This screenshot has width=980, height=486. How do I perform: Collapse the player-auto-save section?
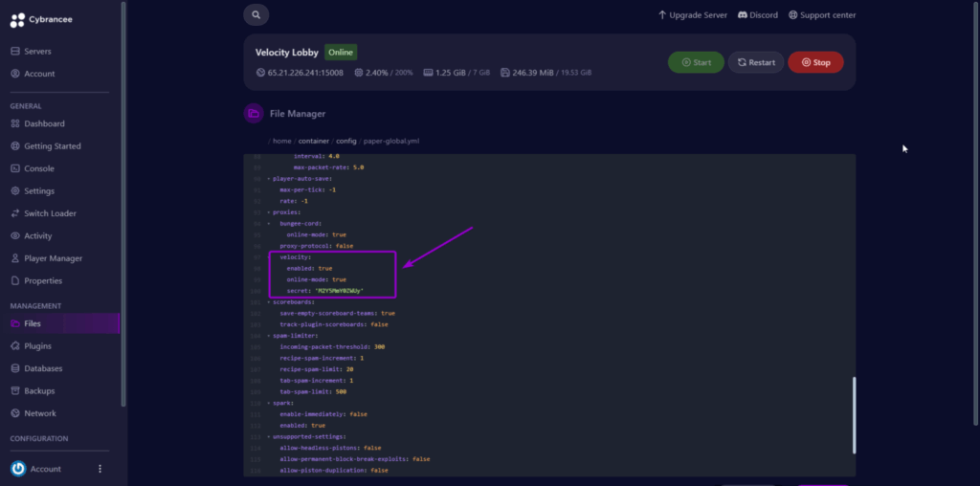point(269,179)
